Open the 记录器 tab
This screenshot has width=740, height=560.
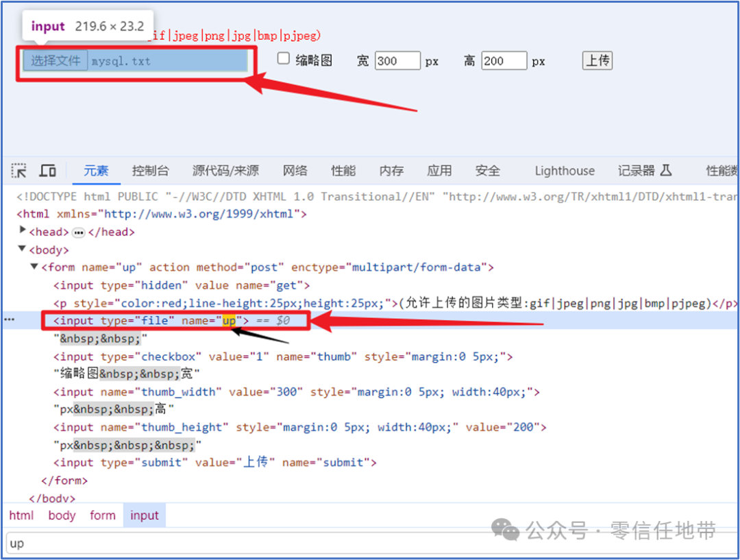click(636, 171)
